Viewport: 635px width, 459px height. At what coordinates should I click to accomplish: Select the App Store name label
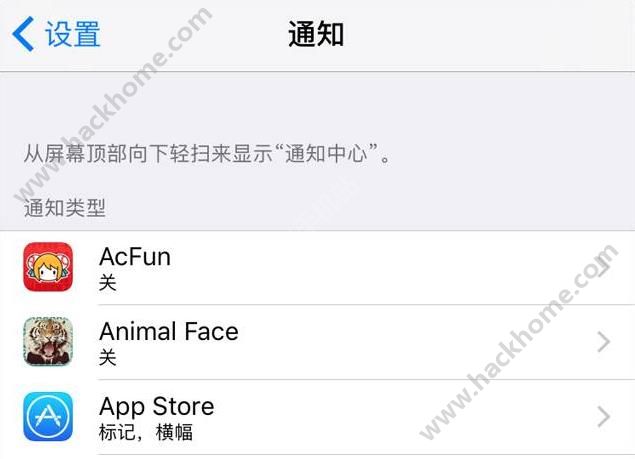[x=157, y=406]
